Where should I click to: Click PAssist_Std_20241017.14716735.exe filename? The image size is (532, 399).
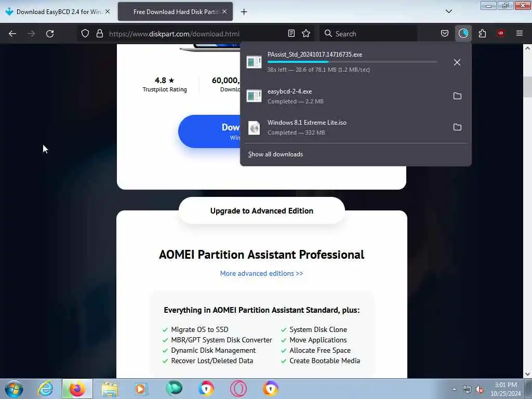click(314, 54)
